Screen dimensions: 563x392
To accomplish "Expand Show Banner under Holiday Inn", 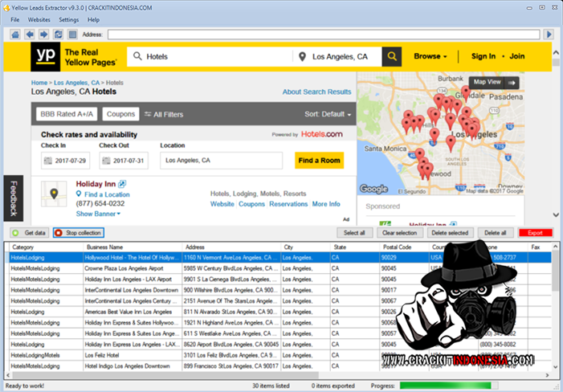I will pyautogui.click(x=98, y=214).
